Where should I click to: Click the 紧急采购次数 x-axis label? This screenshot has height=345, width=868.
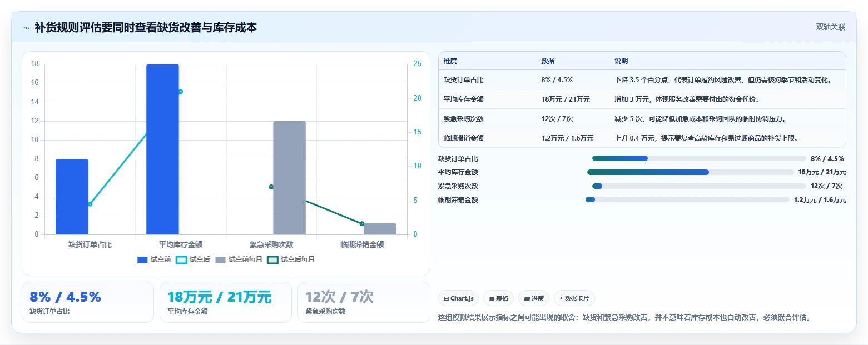coord(271,244)
